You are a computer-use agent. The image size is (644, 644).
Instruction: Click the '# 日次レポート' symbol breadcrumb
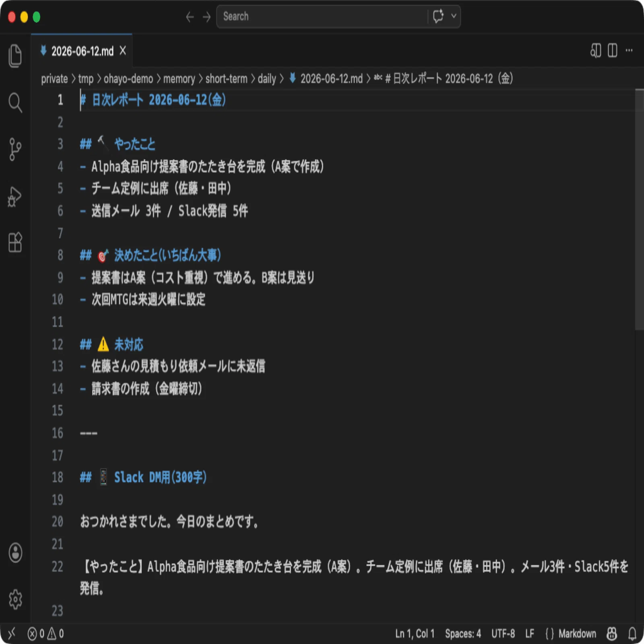click(443, 78)
